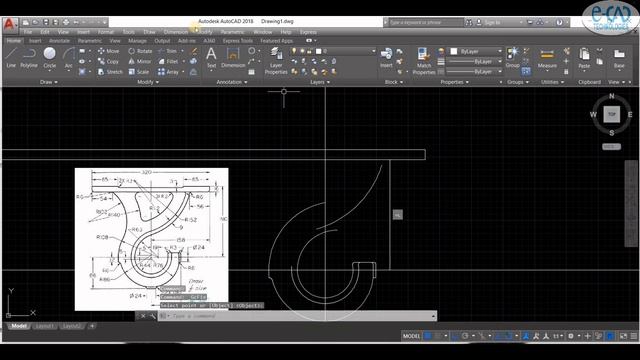
Task: Click the Insert block icon
Action: coord(386,58)
